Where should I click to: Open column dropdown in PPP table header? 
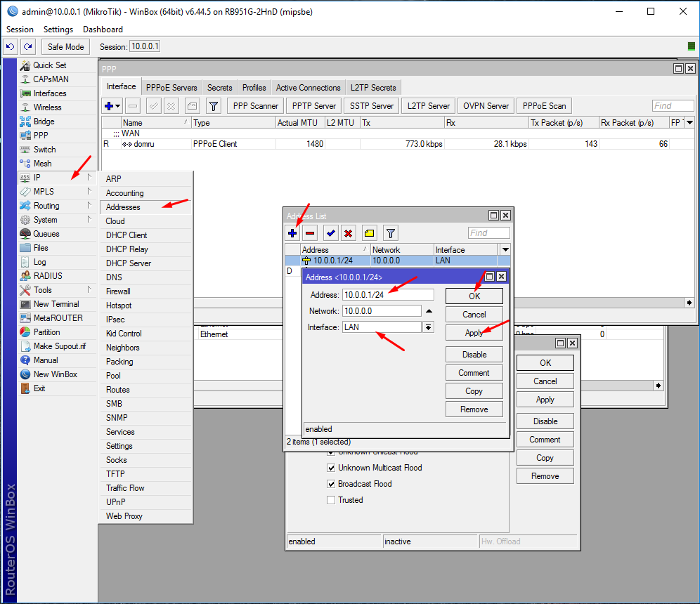pyautogui.click(x=689, y=122)
